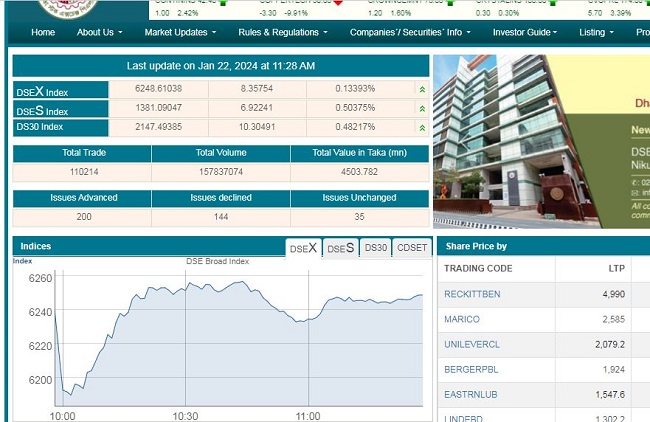Open the MARICO trading code link

(x=461, y=320)
